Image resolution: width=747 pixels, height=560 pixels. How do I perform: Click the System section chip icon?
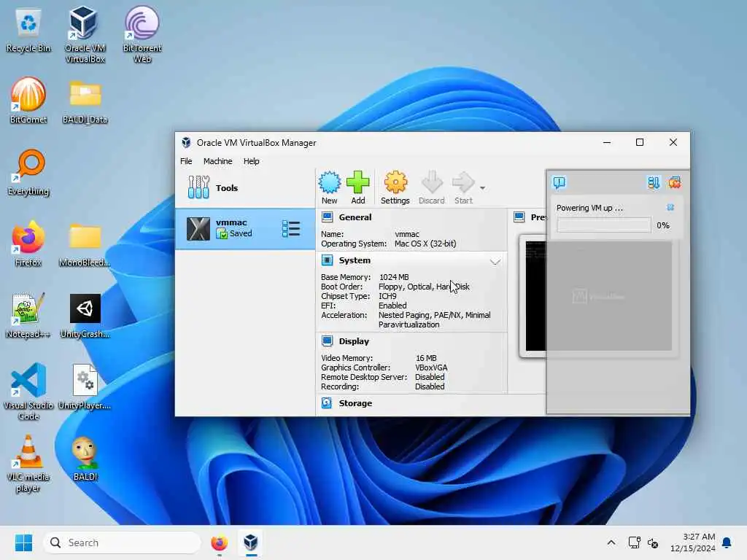(x=328, y=260)
